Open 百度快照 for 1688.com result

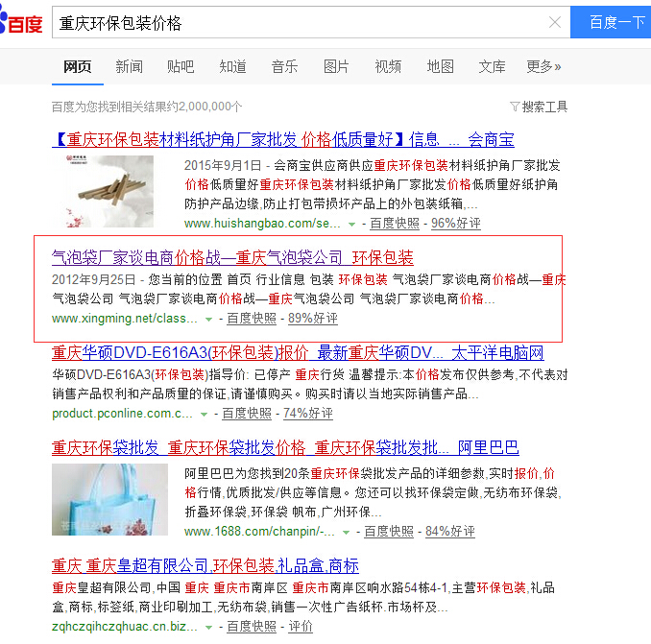[389, 531]
